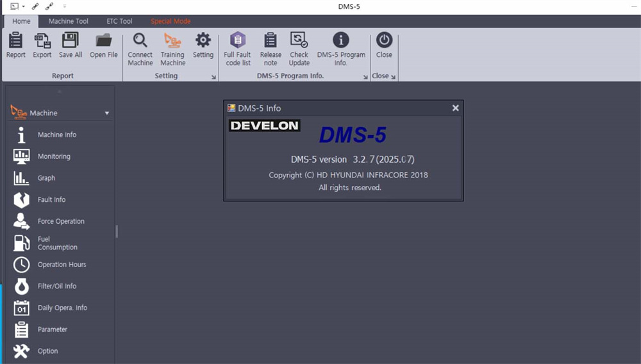Switch to the ETC Tool tab

[119, 21]
